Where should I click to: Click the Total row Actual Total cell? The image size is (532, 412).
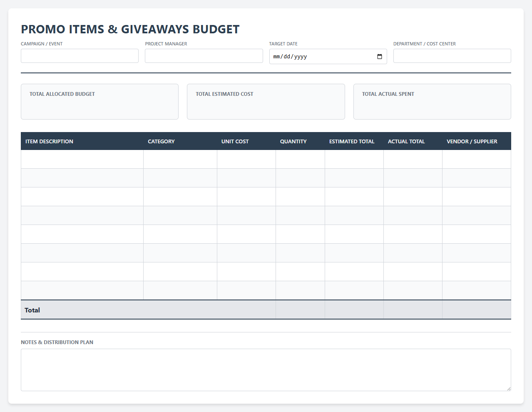point(413,310)
